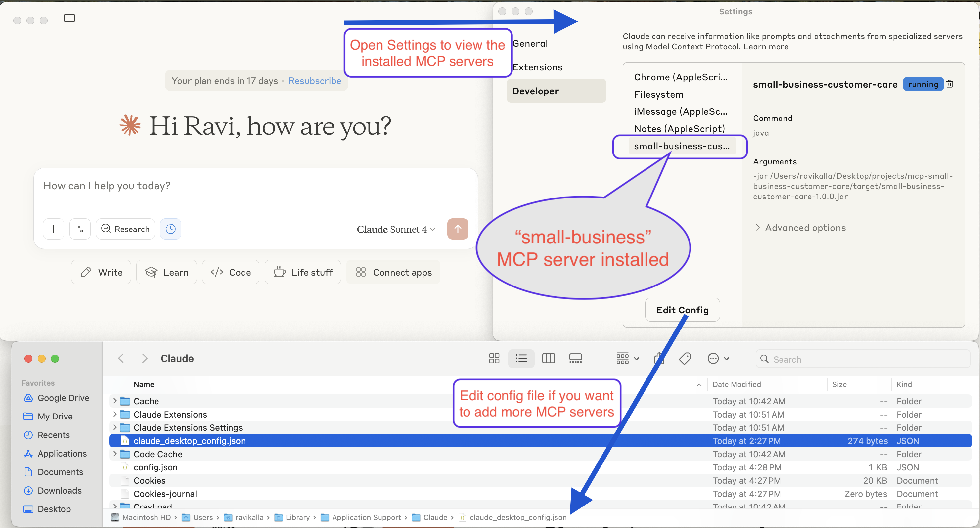Expand Advanced options in Settings
The width and height of the screenshot is (980, 528).
[x=800, y=228]
